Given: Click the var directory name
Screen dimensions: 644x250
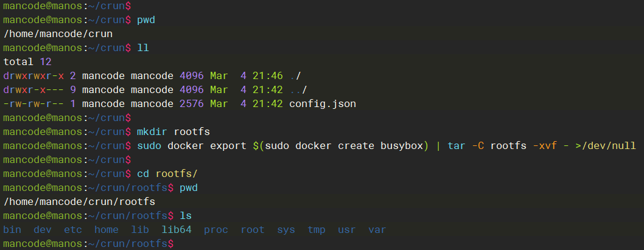Looking at the screenshot, I should coord(377,229).
